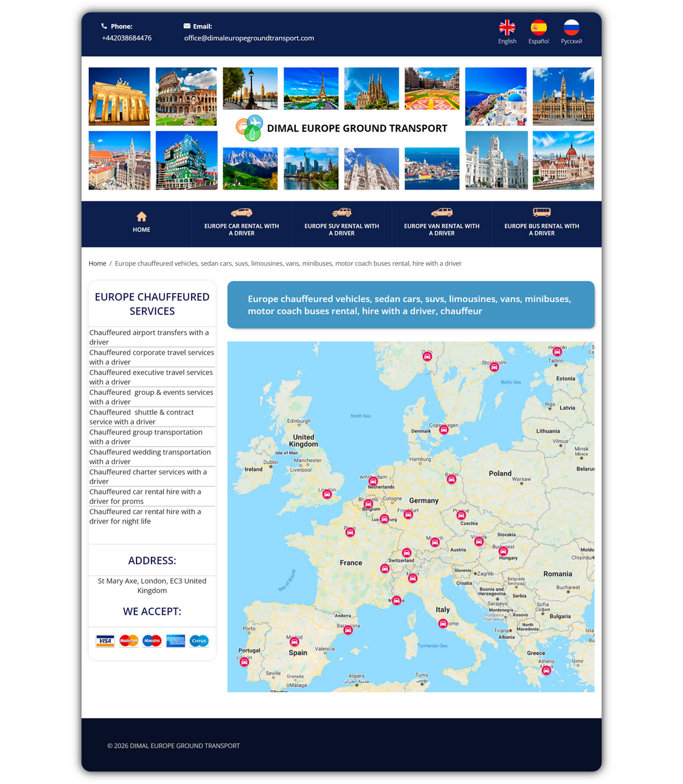Click the Vienna map marker
Image resolution: width=683 pixels, height=784 pixels.
(x=479, y=541)
